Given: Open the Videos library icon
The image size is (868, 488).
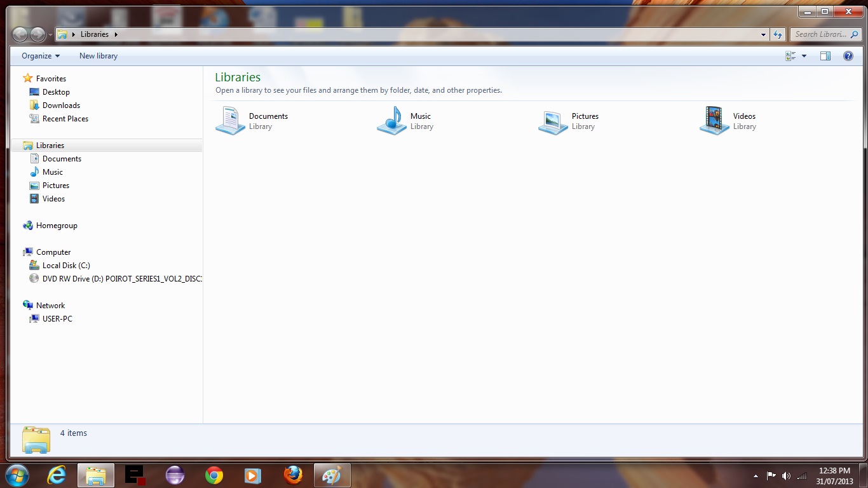Looking at the screenshot, I should 714,121.
